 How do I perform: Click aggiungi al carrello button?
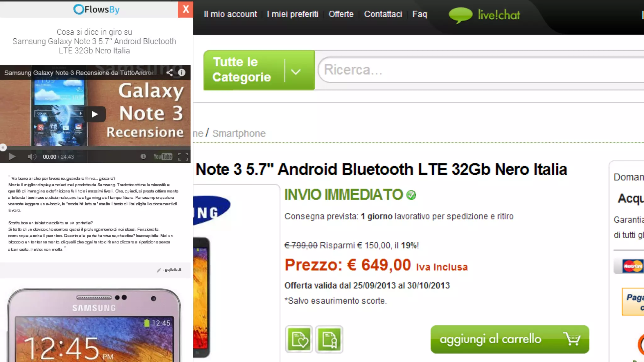510,339
